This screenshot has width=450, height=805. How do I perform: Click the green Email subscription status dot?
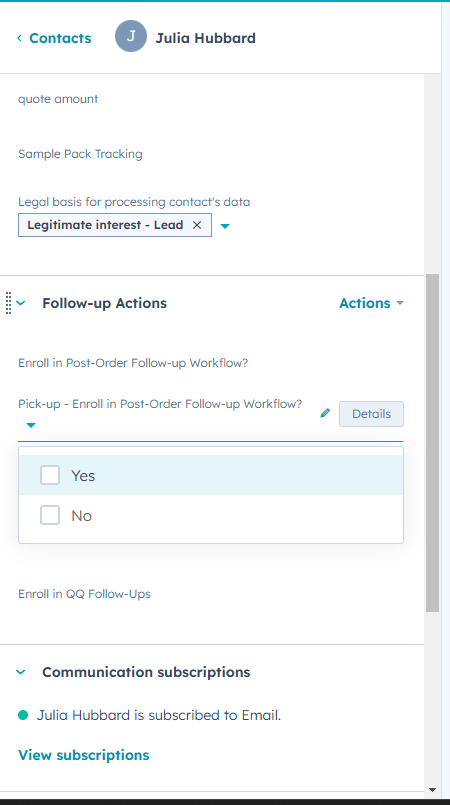click(x=23, y=715)
